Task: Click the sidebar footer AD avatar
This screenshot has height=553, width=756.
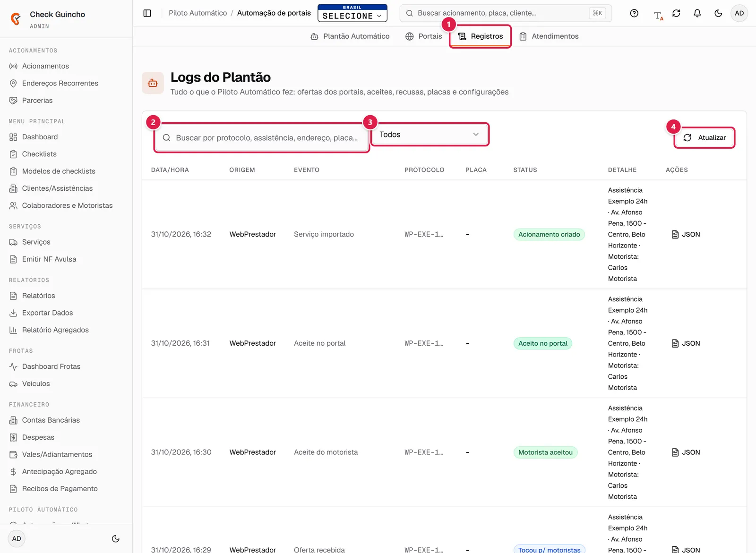Action: point(17,538)
